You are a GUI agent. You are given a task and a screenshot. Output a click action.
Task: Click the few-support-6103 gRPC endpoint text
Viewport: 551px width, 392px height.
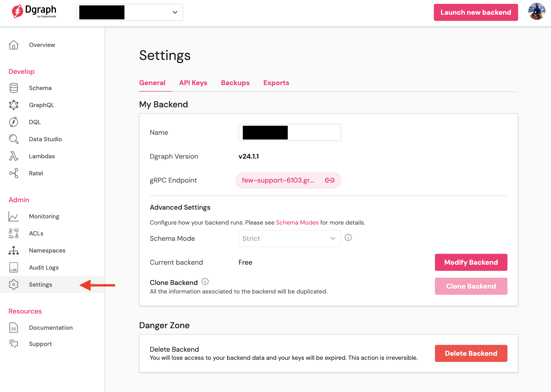(278, 180)
